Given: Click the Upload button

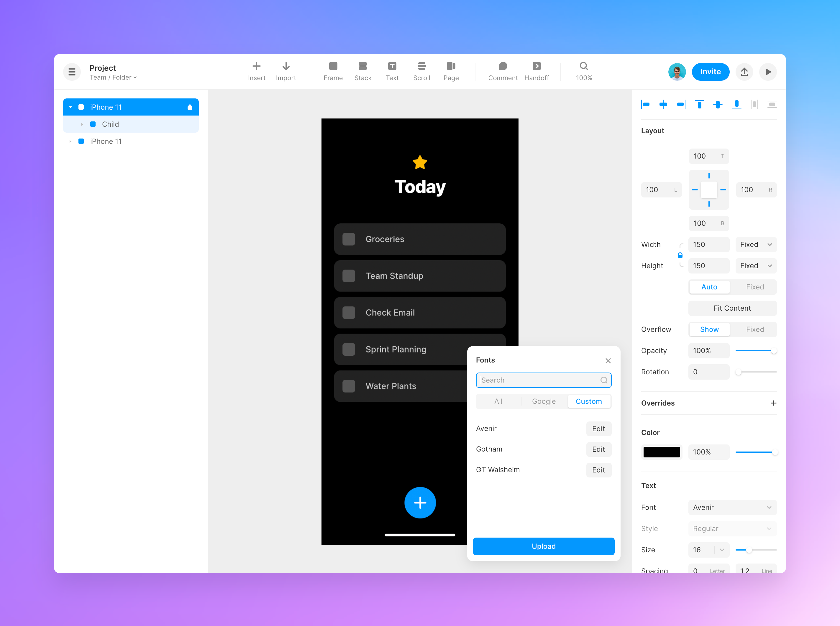Looking at the screenshot, I should (544, 546).
